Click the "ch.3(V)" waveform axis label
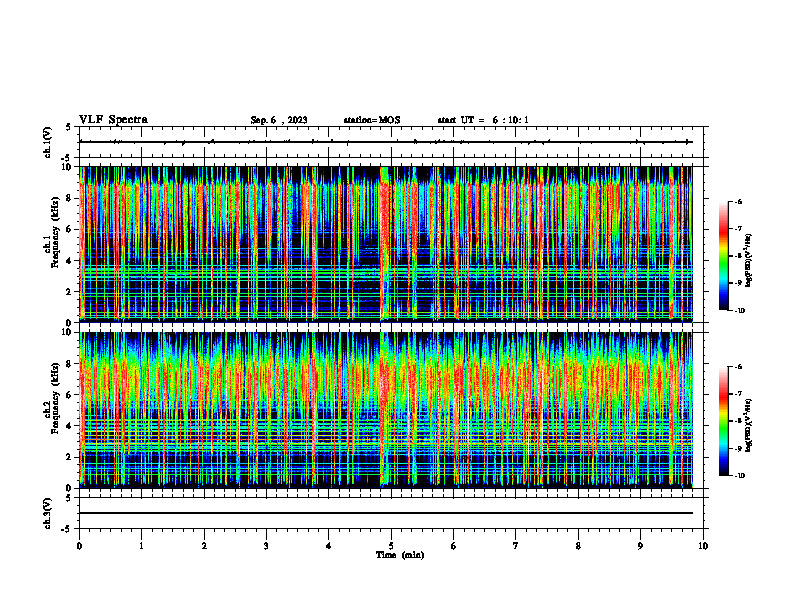 (48, 514)
